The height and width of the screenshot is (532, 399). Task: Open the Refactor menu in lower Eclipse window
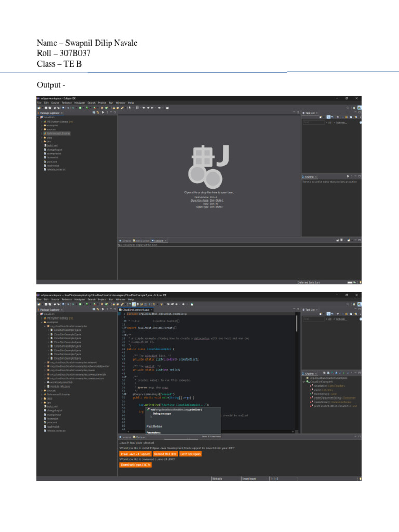pos(66,300)
